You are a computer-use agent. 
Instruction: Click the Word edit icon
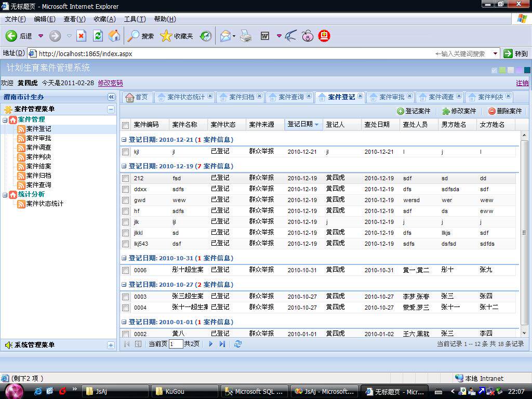265,36
